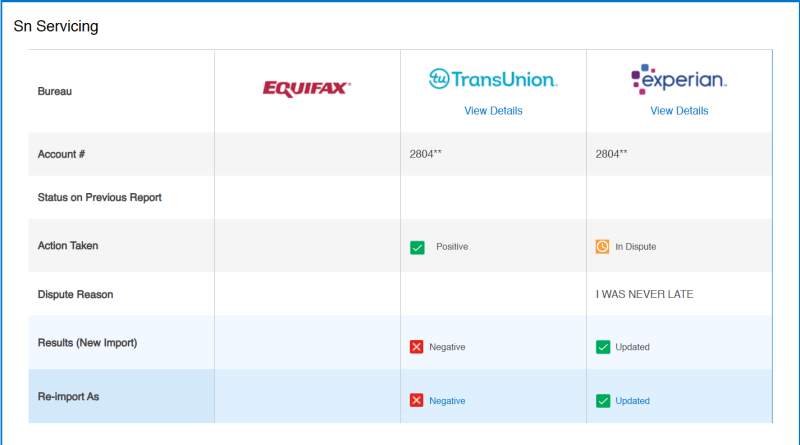Click the Experian logo
This screenshot has height=445, width=800.
tap(679, 79)
